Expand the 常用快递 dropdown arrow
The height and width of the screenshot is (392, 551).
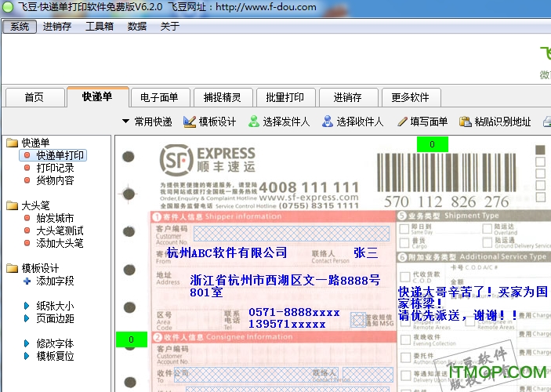(x=125, y=122)
